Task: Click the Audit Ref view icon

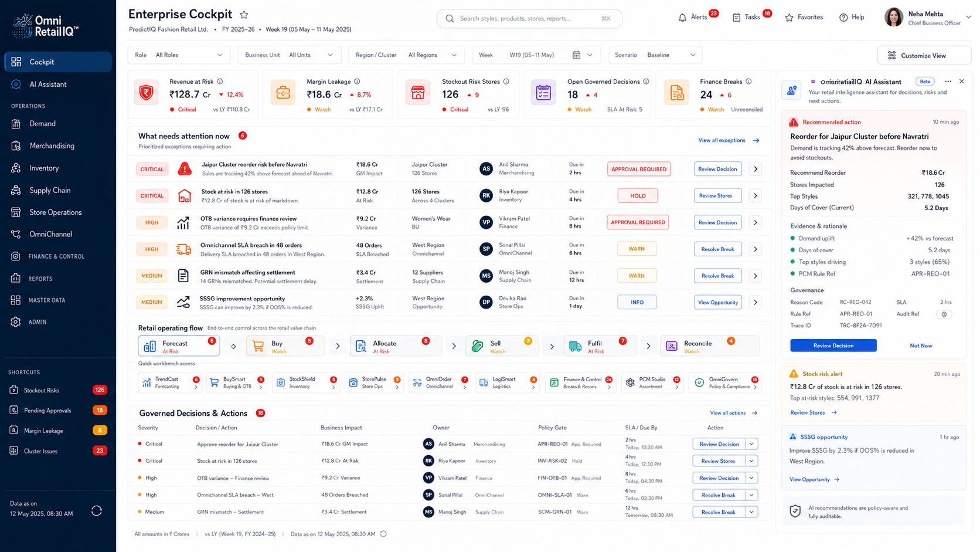Action: click(944, 314)
